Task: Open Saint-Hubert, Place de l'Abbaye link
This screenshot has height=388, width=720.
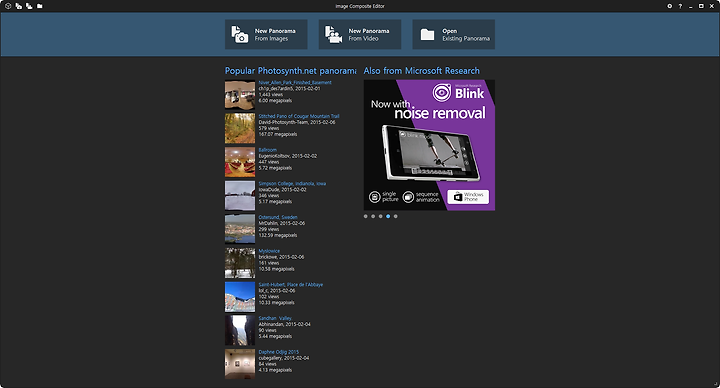Action: pos(291,285)
